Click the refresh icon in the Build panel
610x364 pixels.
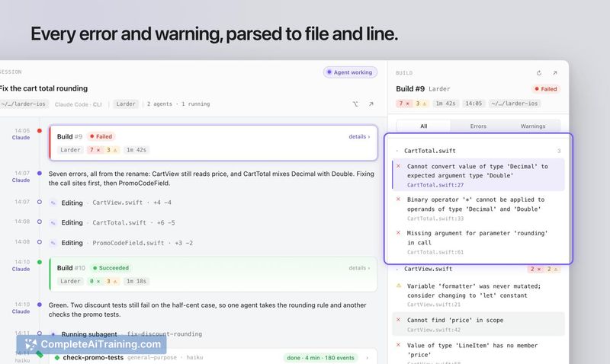[x=539, y=72]
